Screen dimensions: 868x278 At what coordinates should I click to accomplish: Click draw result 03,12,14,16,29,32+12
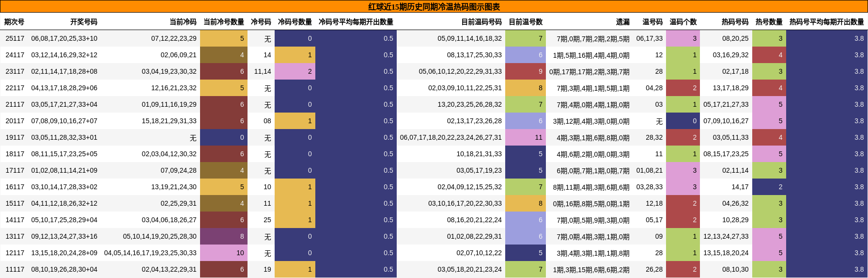pyautogui.click(x=64, y=55)
